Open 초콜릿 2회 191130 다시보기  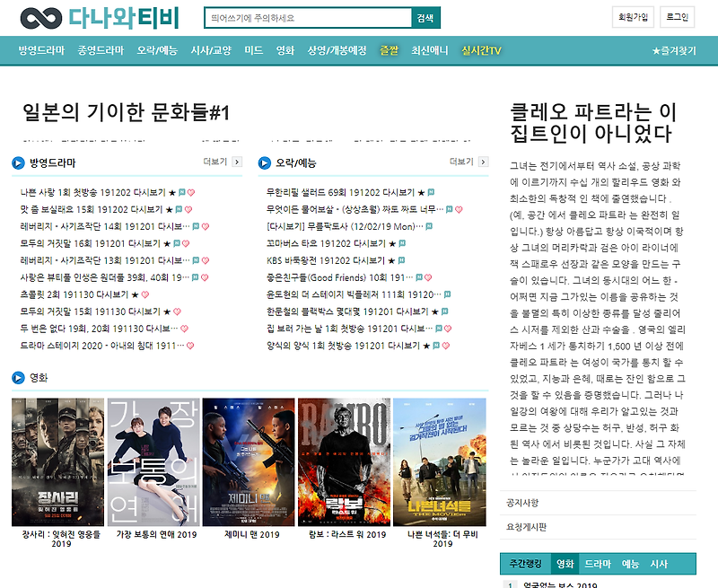coord(74,294)
